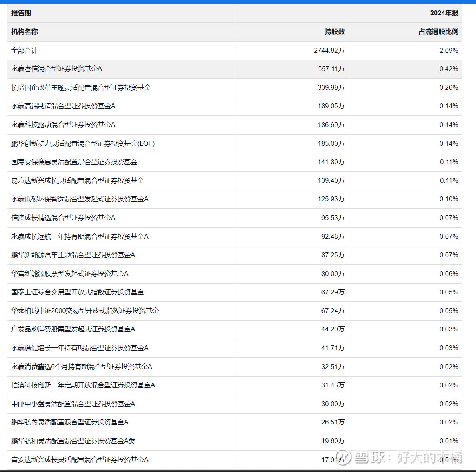Click the holdings value 19.60万
The image size is (476, 472).
click(x=333, y=441)
